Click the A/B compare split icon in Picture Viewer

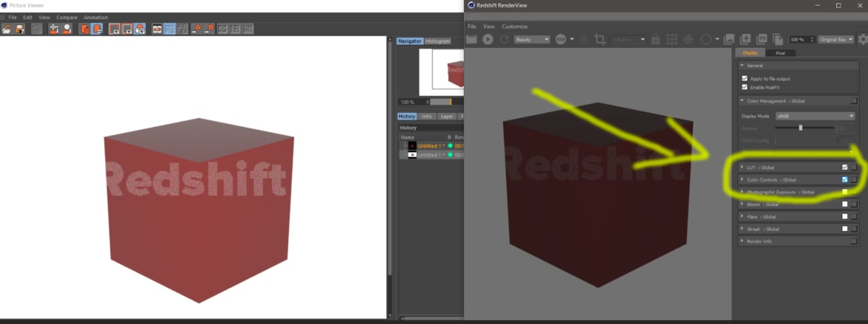coord(157,29)
